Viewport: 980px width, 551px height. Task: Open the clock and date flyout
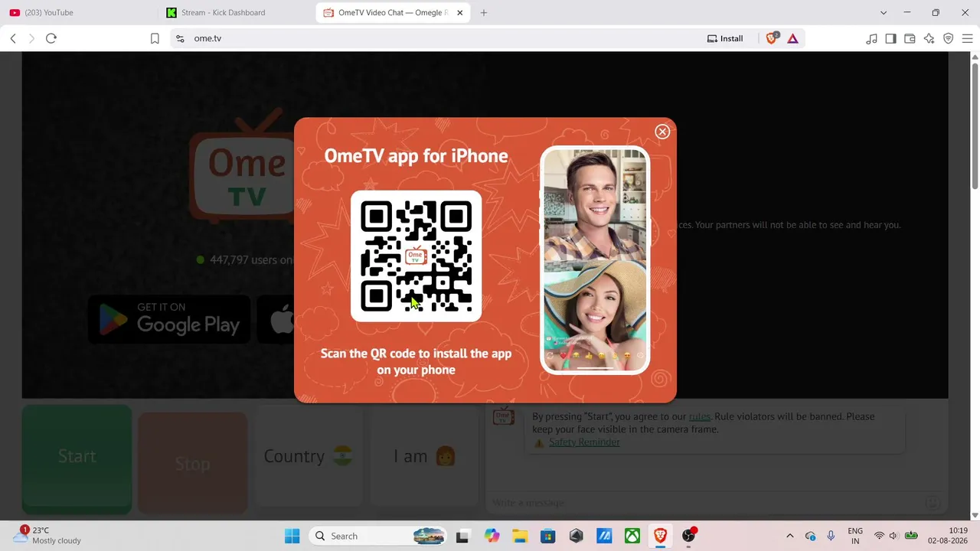click(x=948, y=536)
